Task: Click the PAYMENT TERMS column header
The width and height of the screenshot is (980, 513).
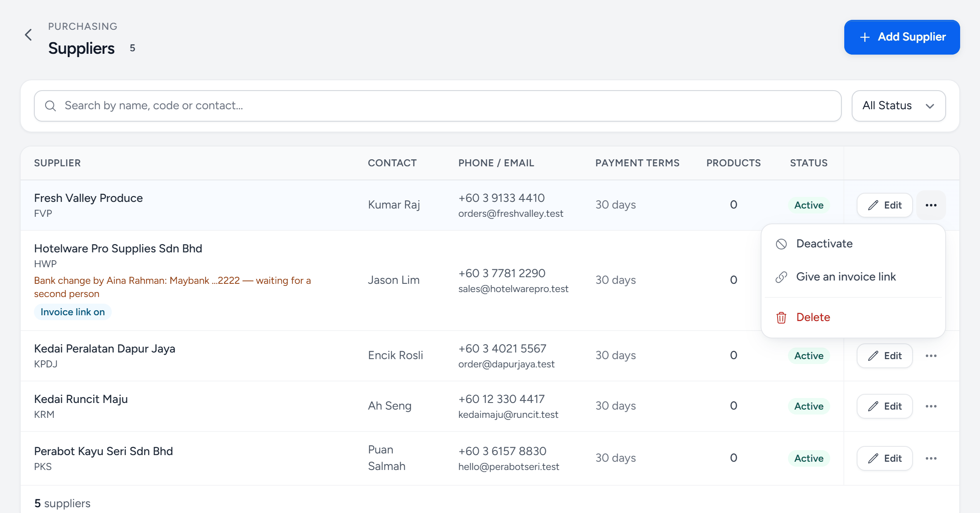Action: pyautogui.click(x=637, y=163)
